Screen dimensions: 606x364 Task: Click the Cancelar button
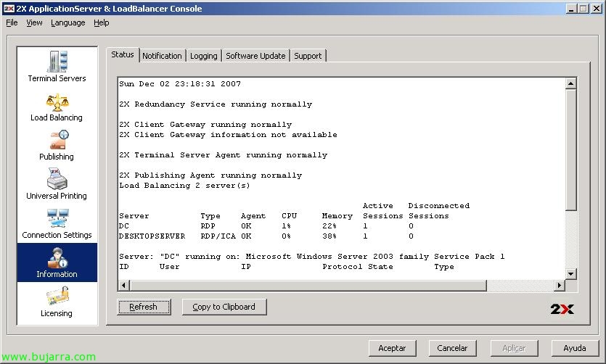point(452,348)
